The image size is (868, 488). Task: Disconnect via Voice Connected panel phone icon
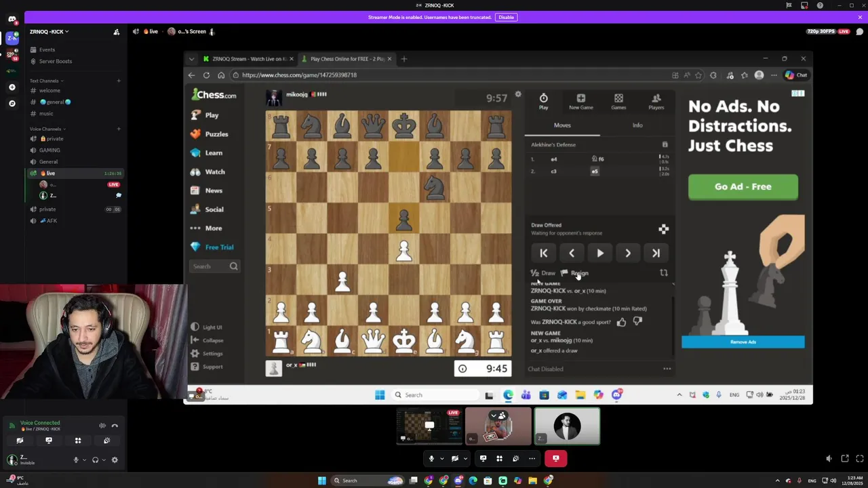115,426
